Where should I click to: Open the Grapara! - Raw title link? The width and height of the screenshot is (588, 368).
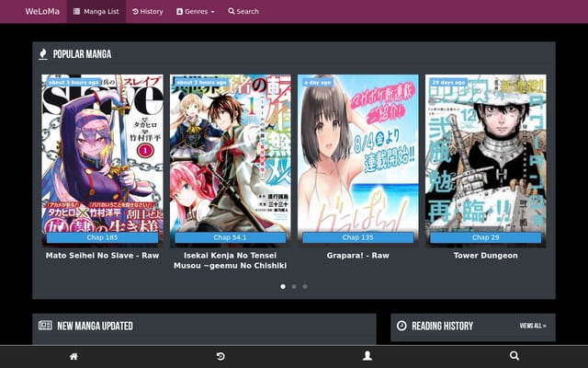click(358, 256)
